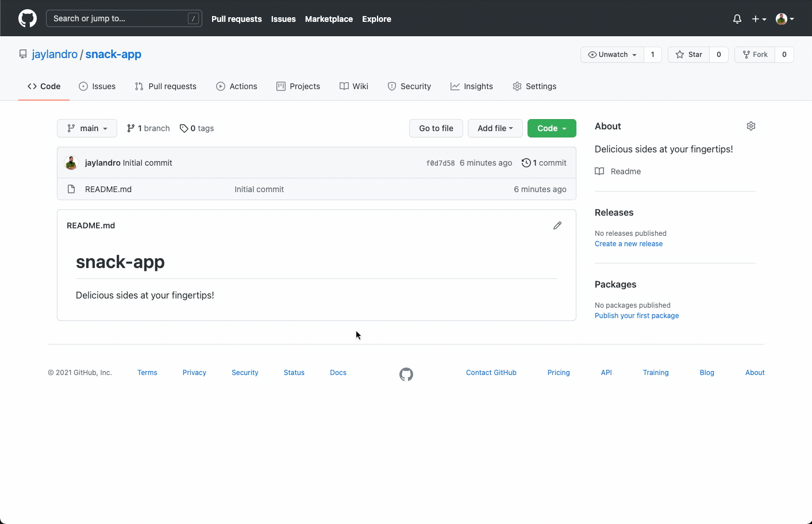Expand the green Code dropdown
This screenshot has height=524, width=812.
552,128
